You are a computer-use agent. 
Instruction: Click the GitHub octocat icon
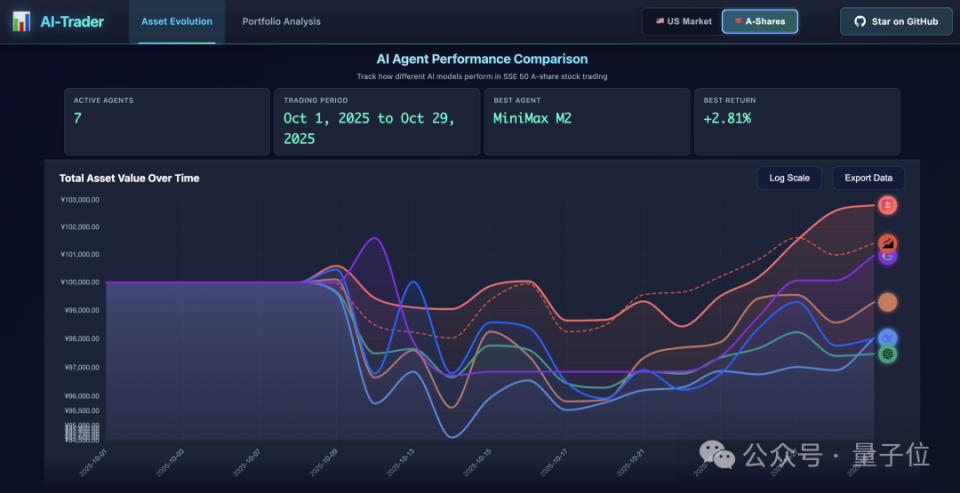[x=860, y=21]
